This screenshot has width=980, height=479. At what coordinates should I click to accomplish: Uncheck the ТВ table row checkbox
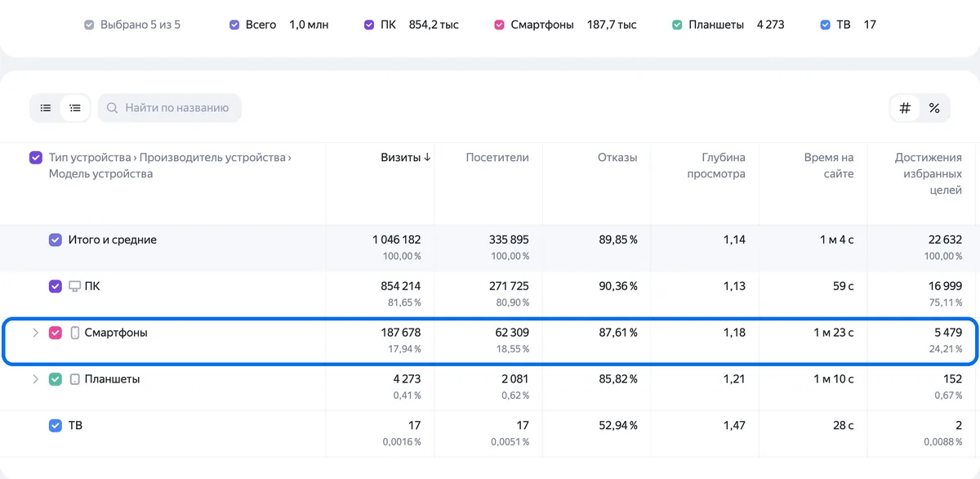coord(56,425)
